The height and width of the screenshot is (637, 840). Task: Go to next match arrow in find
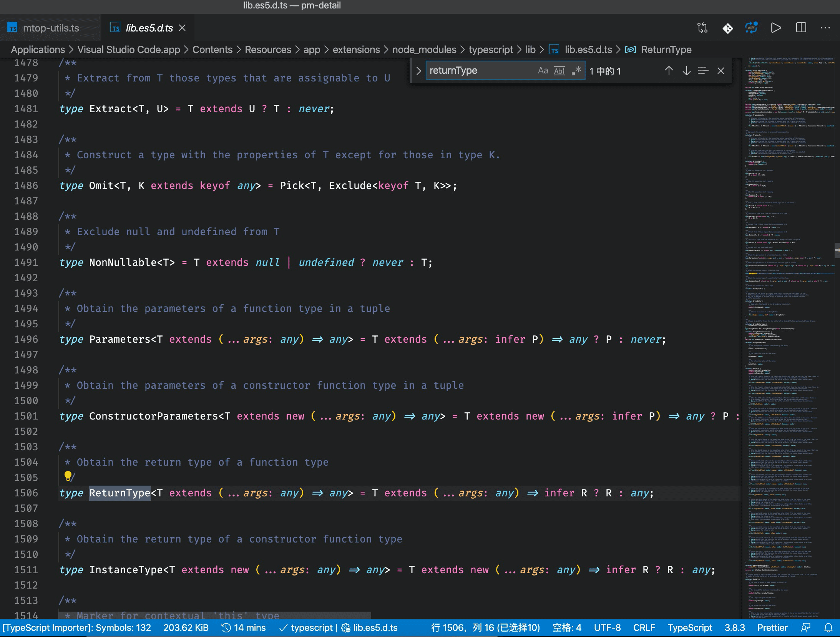pyautogui.click(x=686, y=71)
